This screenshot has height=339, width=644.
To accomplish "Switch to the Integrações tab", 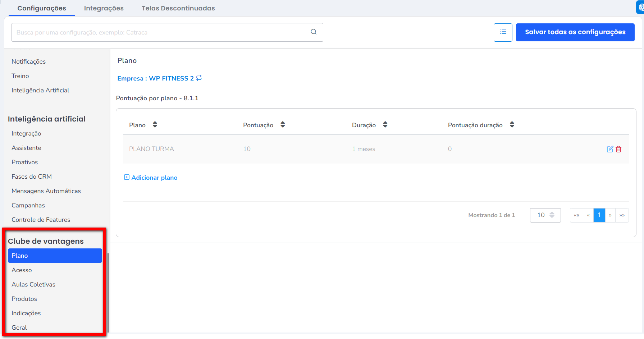I will (x=104, y=8).
